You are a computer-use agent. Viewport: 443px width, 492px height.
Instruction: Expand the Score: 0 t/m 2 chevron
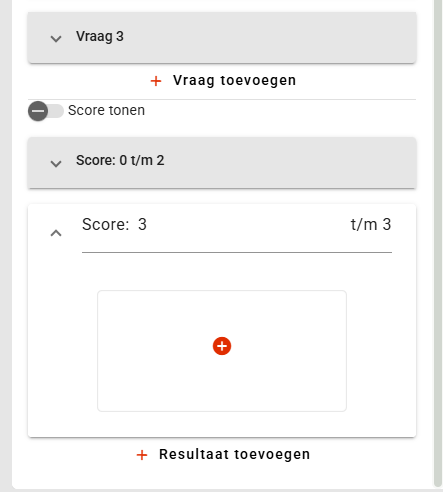point(56,163)
